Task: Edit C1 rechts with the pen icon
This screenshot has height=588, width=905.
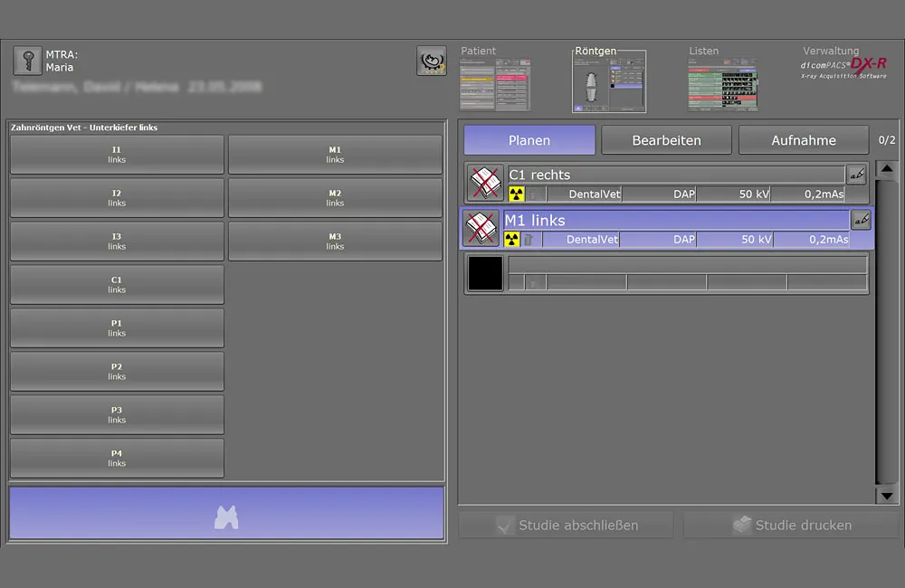Action: click(x=856, y=175)
